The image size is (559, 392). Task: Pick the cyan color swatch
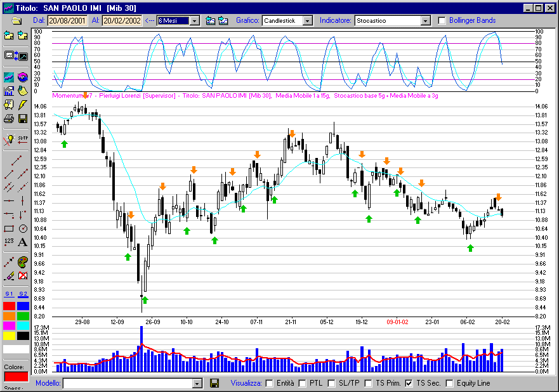(23, 326)
